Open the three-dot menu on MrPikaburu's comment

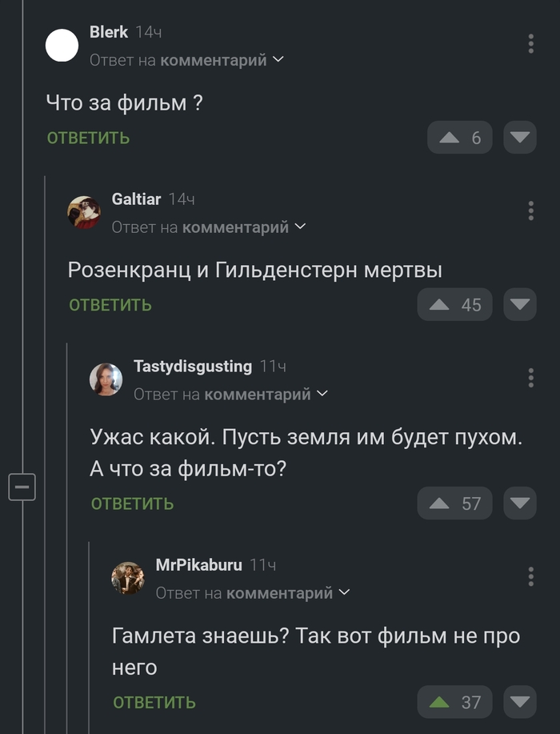click(x=530, y=575)
